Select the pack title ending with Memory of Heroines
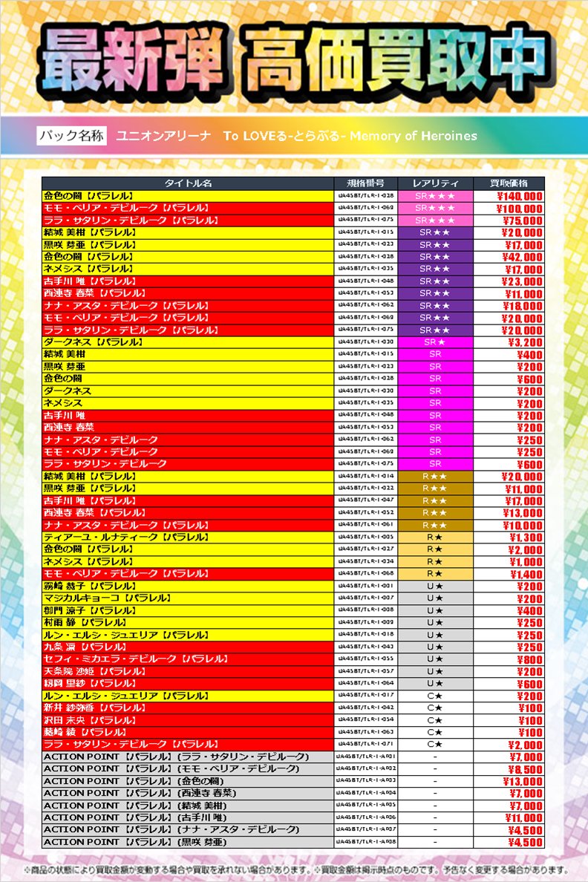 pos(296,136)
